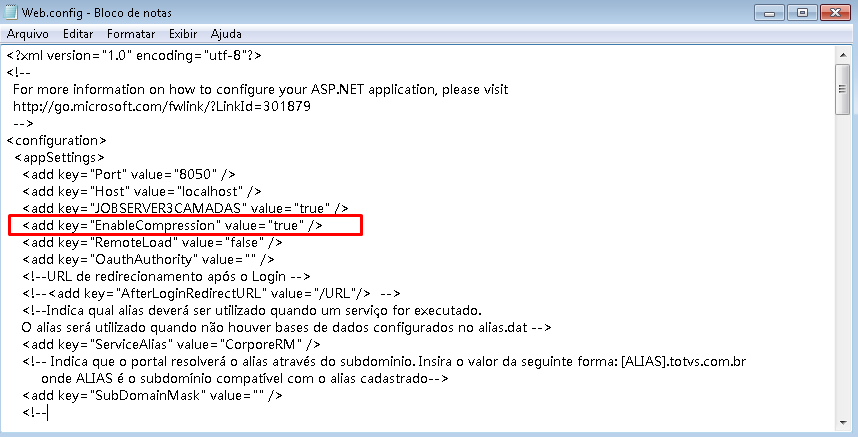Click the 'onde ALIAS é o subdomínio' line

[x=245, y=378]
